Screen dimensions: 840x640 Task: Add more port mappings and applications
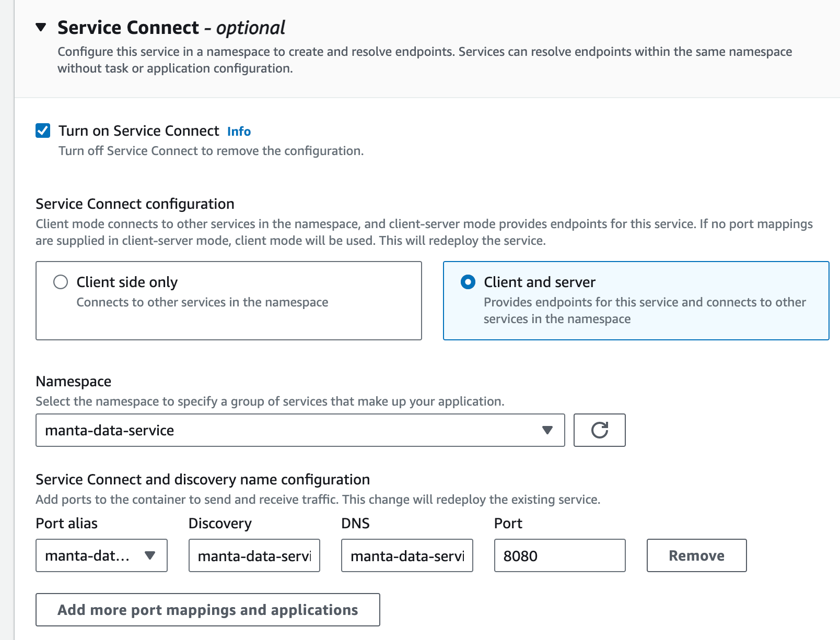point(207,610)
